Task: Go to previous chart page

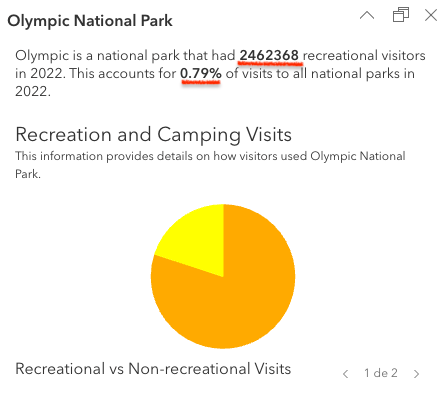Action: point(346,374)
